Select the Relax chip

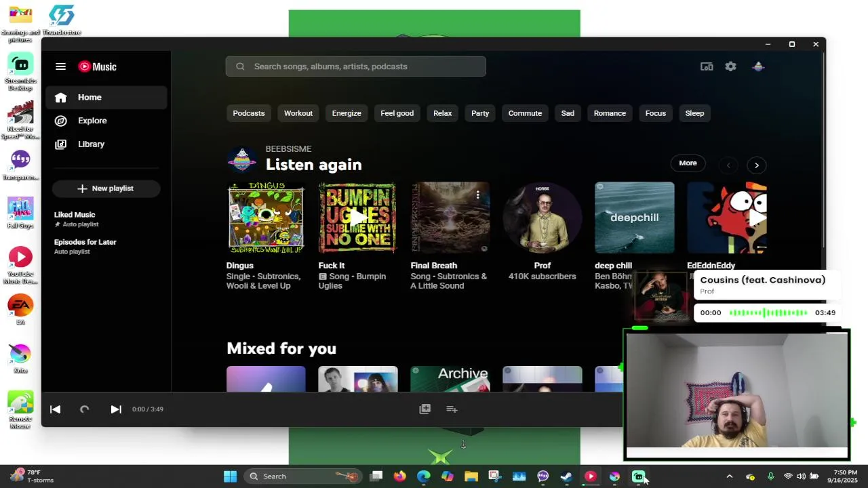(442, 113)
